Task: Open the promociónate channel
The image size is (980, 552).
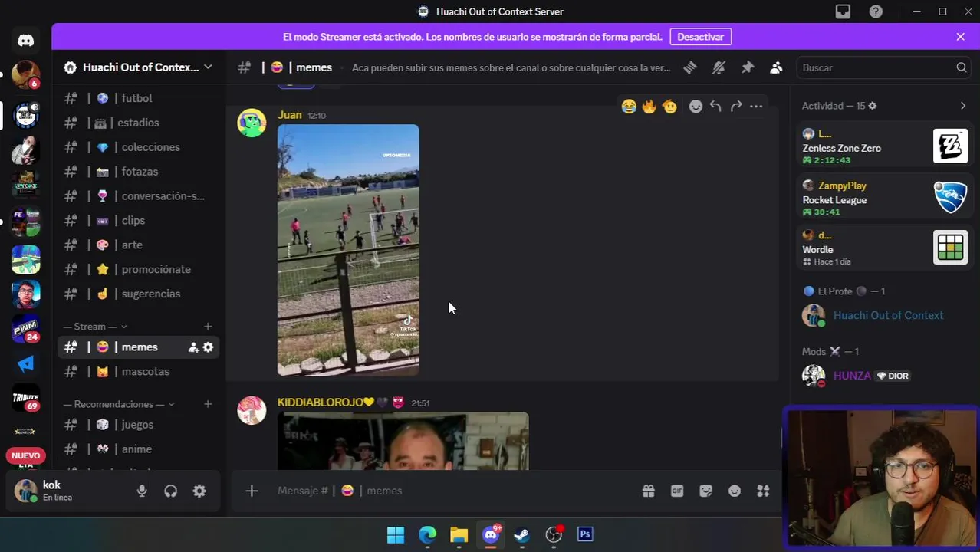Action: tap(138, 269)
